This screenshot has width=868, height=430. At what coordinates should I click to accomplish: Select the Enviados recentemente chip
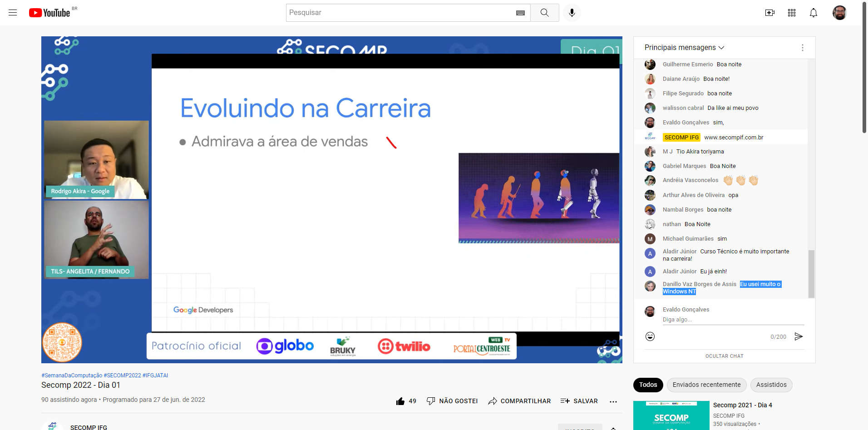tap(706, 385)
